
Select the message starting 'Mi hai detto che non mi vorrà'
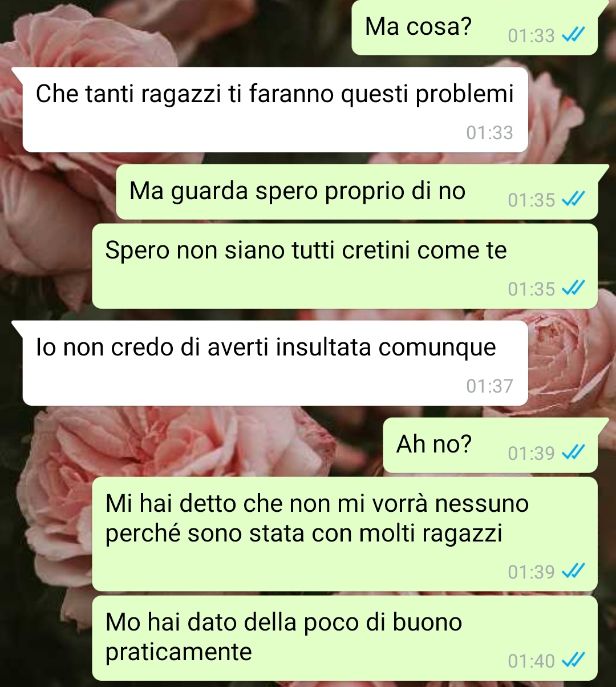coord(345,534)
